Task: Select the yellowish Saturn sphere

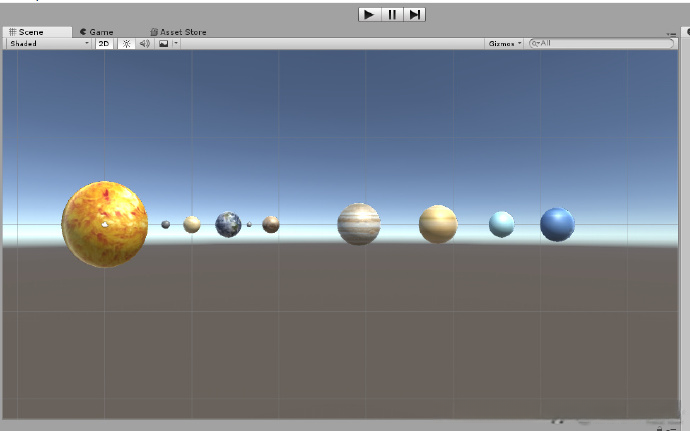Action: (438, 224)
